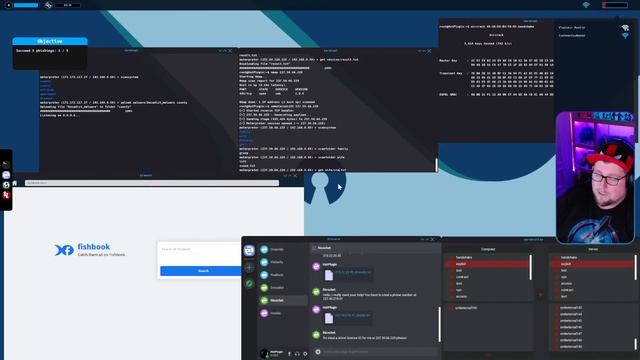Toggle the microphone icon in chat footer
This screenshot has height=360, width=640.
(290, 354)
